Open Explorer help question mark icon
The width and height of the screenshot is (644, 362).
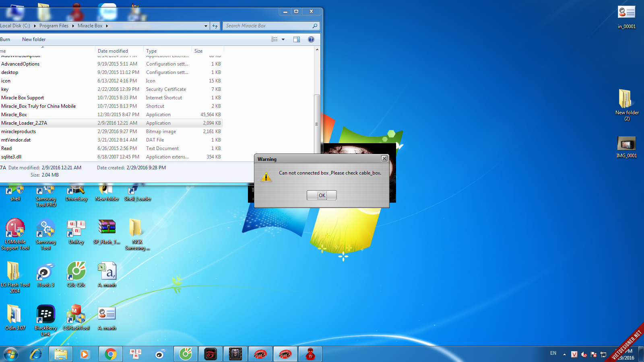[x=311, y=39]
